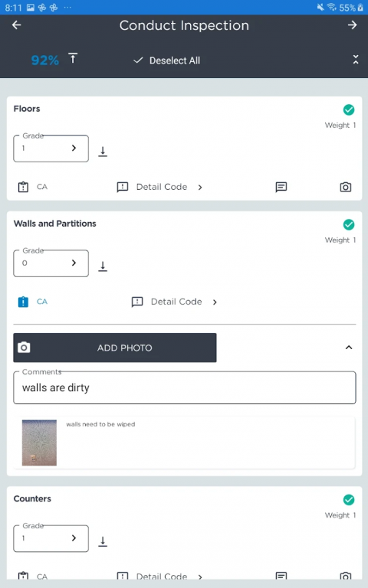Screen dimensions: 368x588
Task: Tap the forward arrow in header
Action: coord(352,25)
